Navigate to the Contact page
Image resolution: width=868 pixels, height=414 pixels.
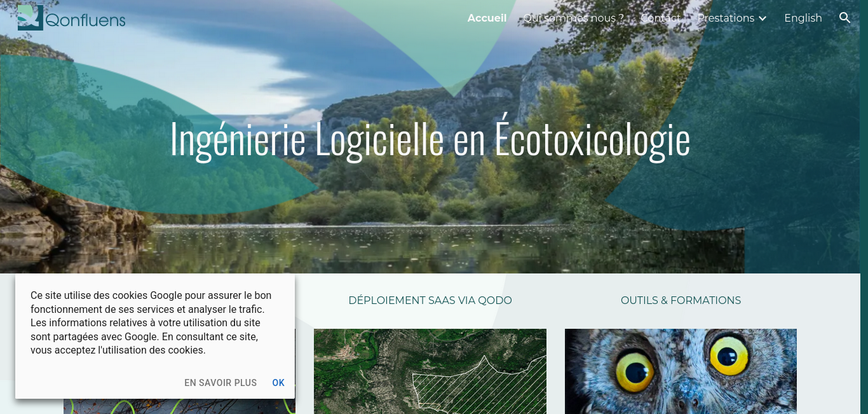[x=660, y=18]
